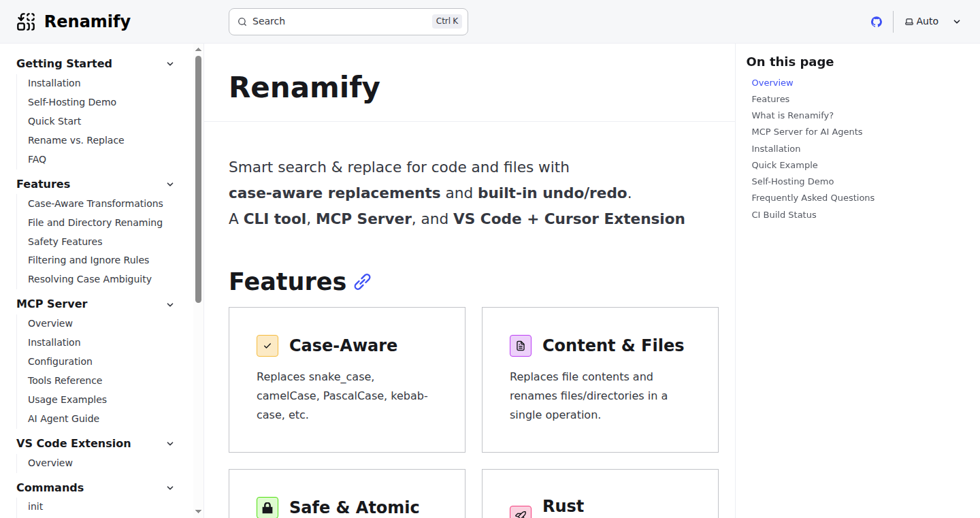Open the Configuration page
The width and height of the screenshot is (980, 518).
pyautogui.click(x=60, y=361)
